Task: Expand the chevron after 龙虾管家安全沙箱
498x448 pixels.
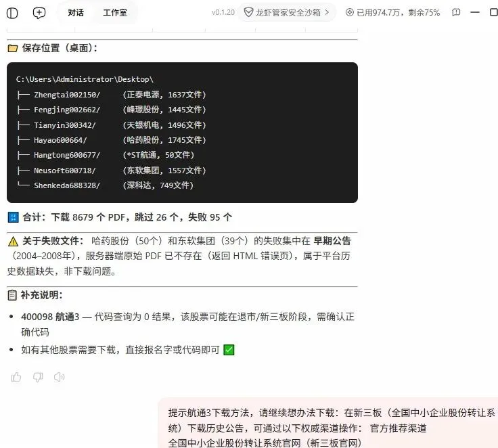Action: pos(327,13)
